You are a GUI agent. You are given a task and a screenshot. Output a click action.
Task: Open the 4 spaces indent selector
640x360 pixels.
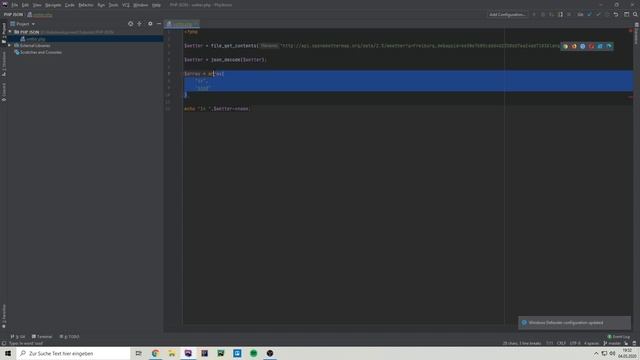tap(591, 344)
